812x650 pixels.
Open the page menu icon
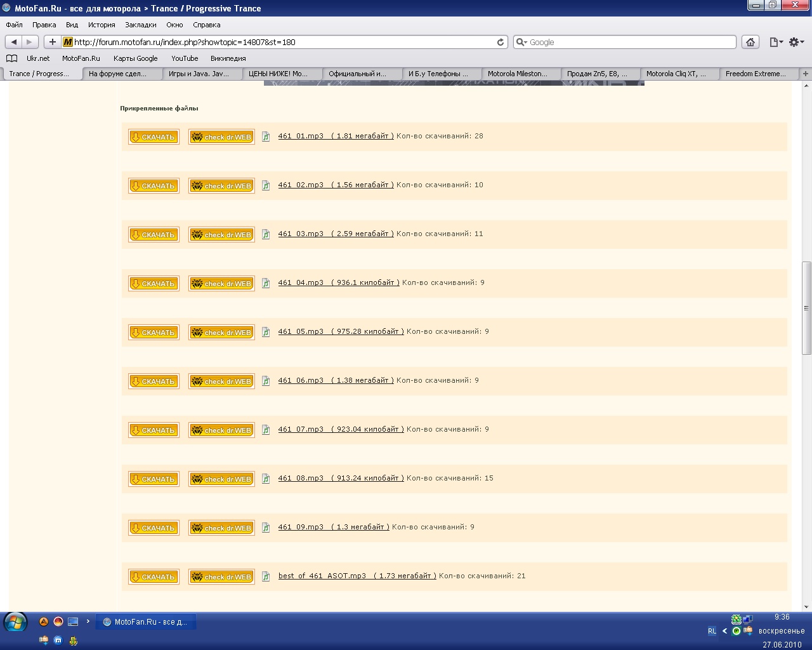pyautogui.click(x=776, y=42)
